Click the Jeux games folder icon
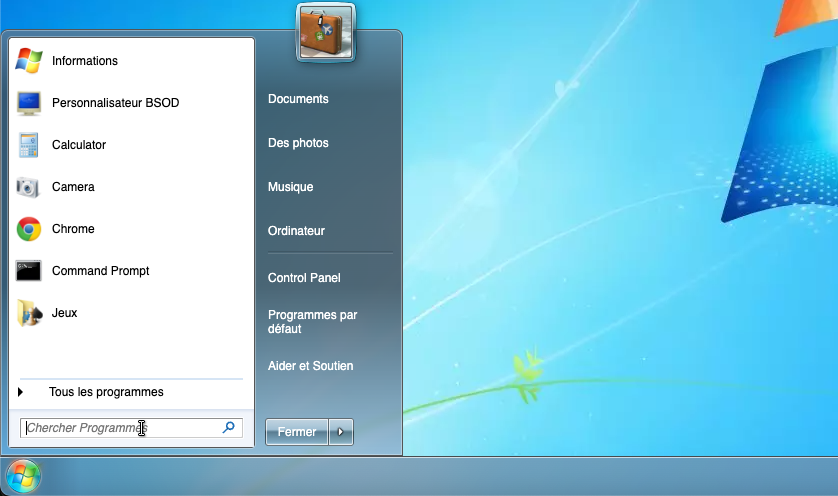The image size is (838, 496). (29, 313)
